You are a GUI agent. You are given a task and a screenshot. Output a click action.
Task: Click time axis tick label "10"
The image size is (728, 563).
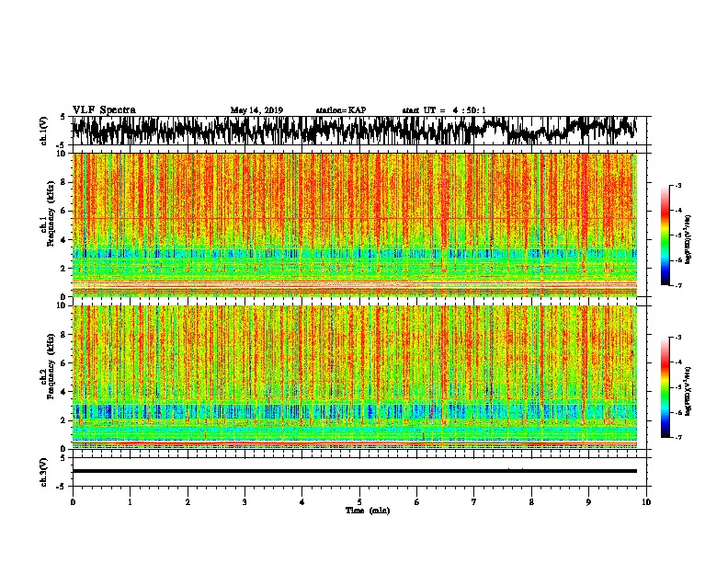click(x=646, y=502)
